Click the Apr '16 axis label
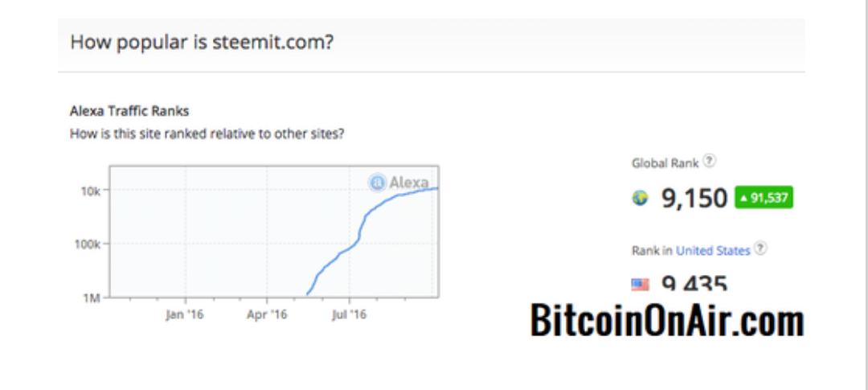868x390 pixels. pos(267,314)
